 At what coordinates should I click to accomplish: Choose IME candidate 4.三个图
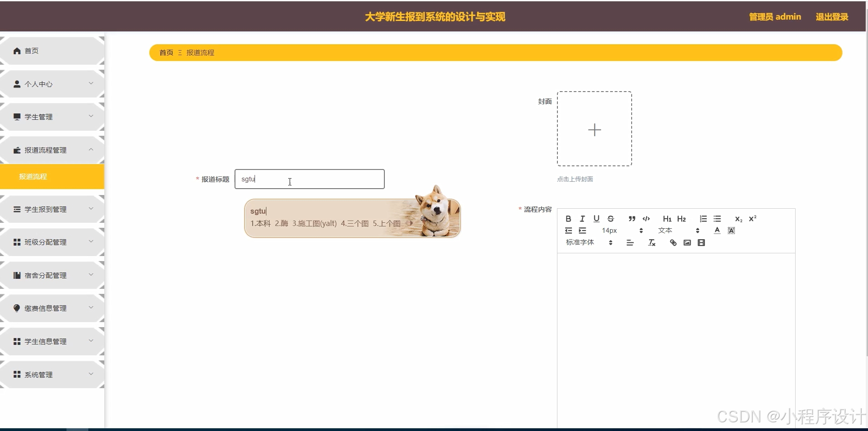[x=355, y=223]
